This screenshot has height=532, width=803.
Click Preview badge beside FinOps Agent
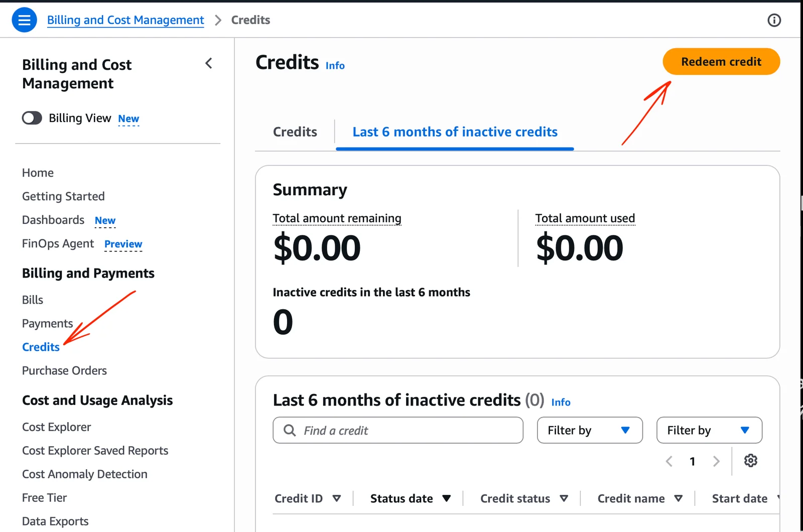coord(123,244)
